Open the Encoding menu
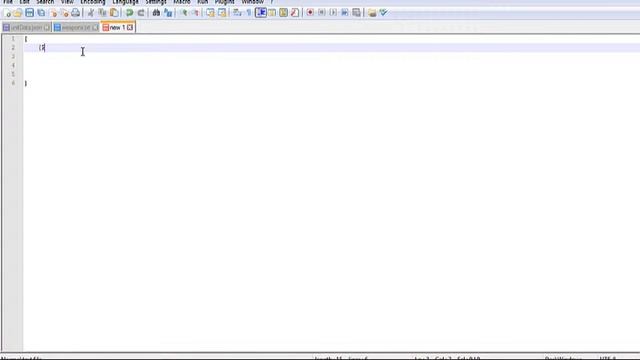 (x=93, y=2)
